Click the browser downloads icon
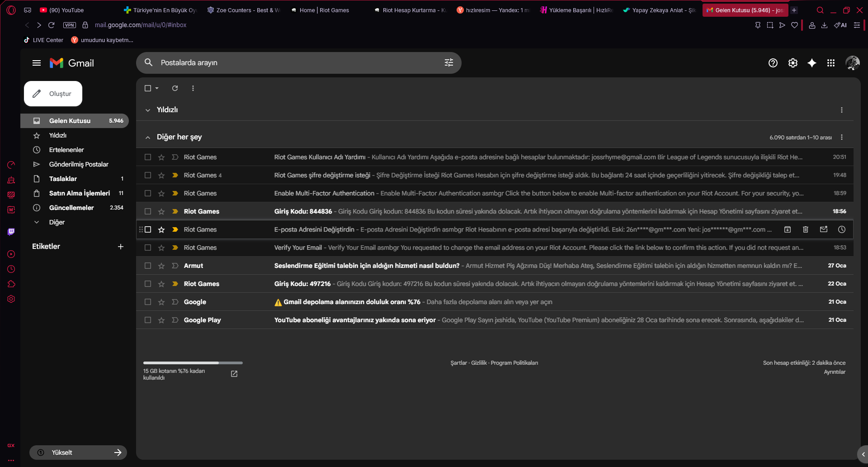The width and height of the screenshot is (868, 467). pyautogui.click(x=824, y=25)
